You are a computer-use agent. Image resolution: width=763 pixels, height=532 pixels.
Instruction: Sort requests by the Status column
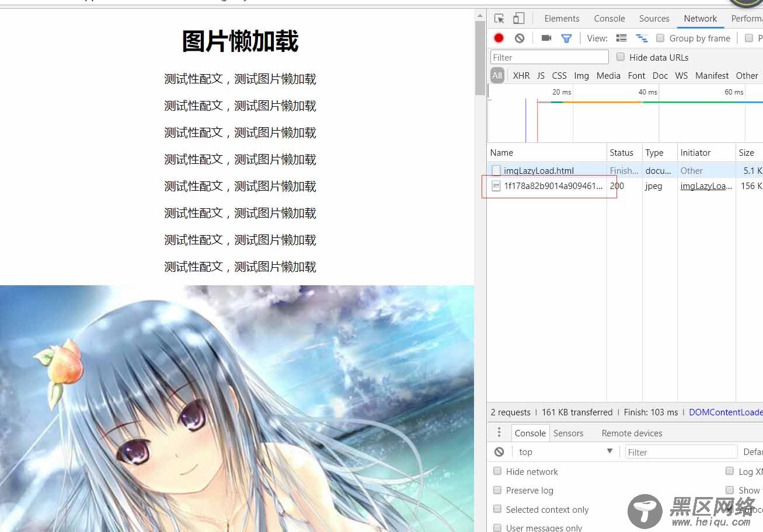click(x=625, y=153)
